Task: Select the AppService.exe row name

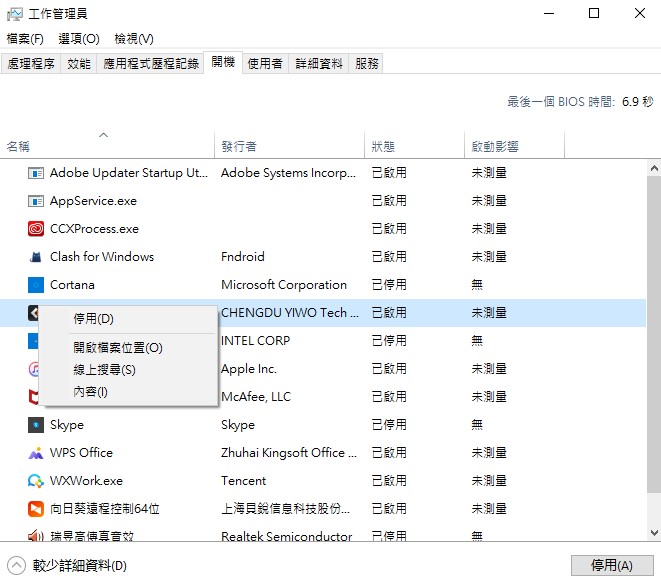Action: [x=93, y=201]
